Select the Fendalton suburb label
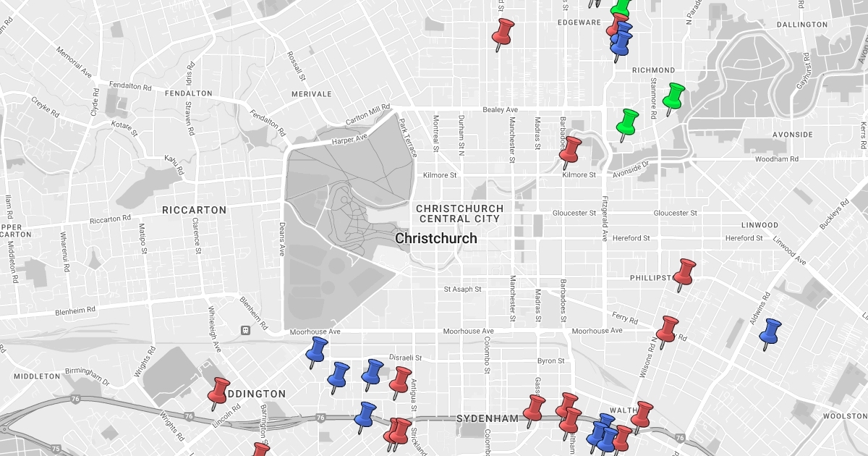Viewport: 868px width, 456px height. 188,93
